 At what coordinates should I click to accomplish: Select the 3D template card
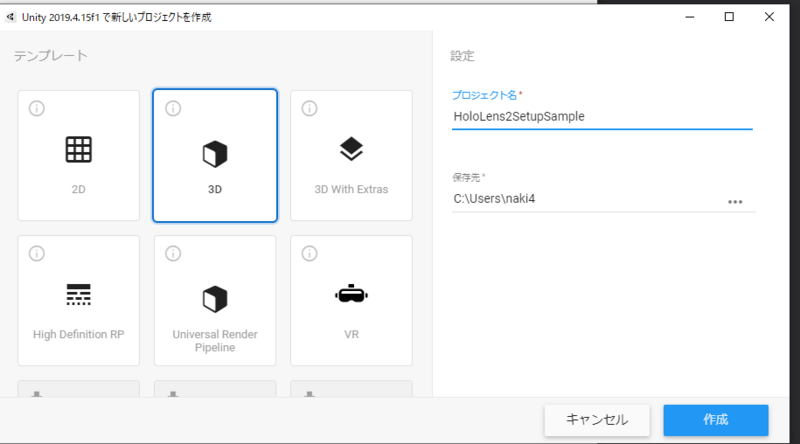coord(215,156)
